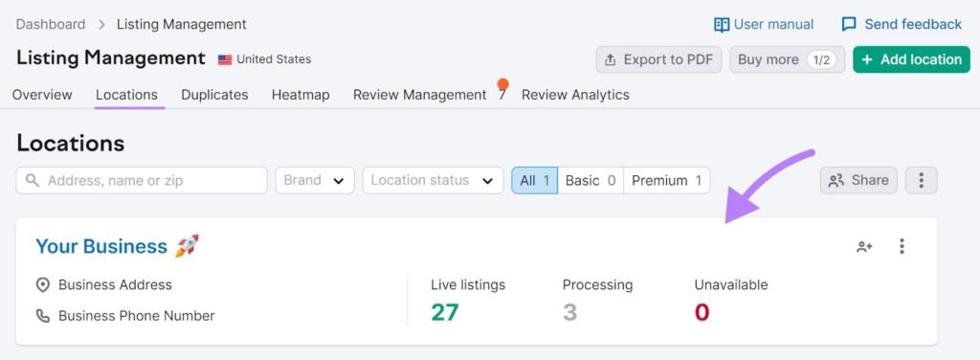Click the Add location button
This screenshot has height=360, width=980.
(x=911, y=59)
